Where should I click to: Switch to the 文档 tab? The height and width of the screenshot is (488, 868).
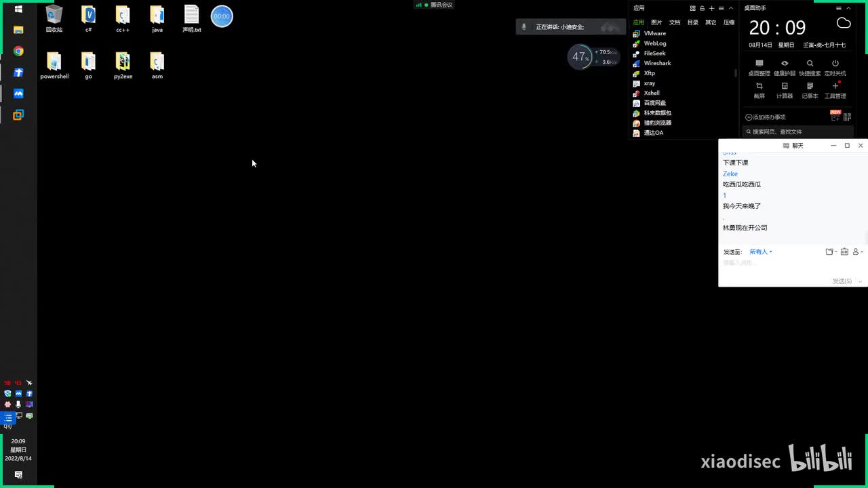[675, 22]
